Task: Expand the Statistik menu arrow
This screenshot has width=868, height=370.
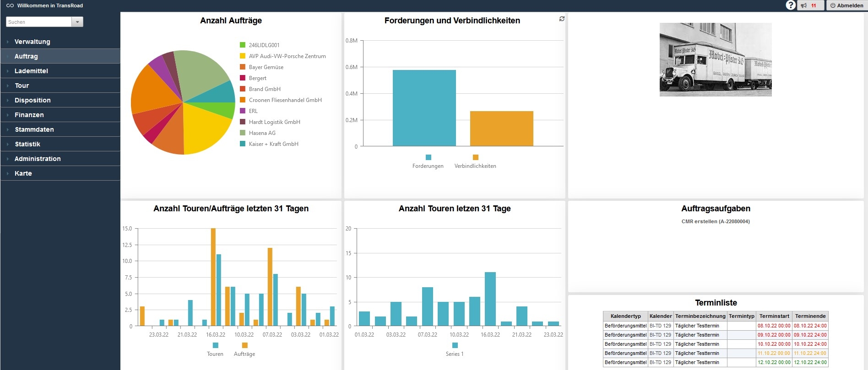Action: (8, 144)
